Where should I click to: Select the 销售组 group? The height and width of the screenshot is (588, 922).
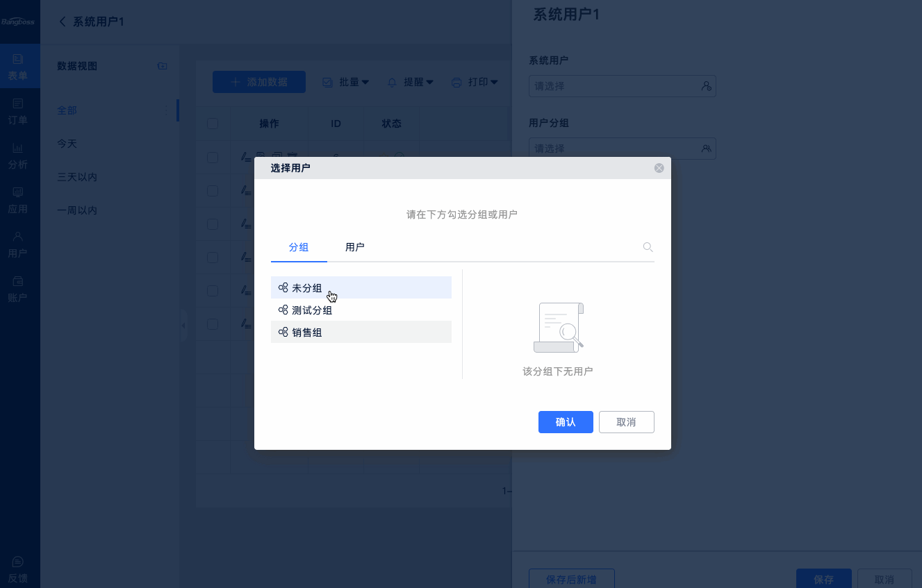pos(306,333)
